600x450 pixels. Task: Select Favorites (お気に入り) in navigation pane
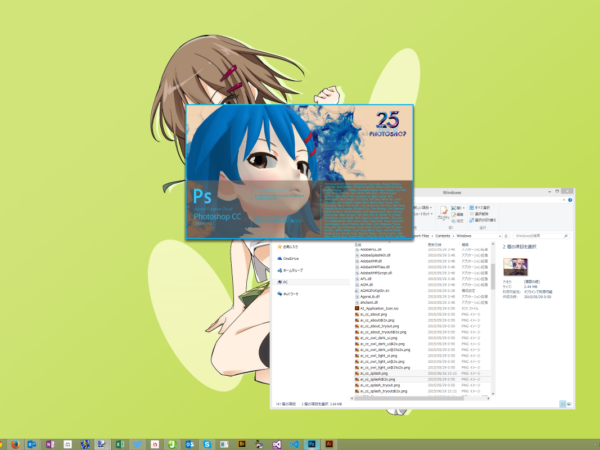[x=287, y=247]
